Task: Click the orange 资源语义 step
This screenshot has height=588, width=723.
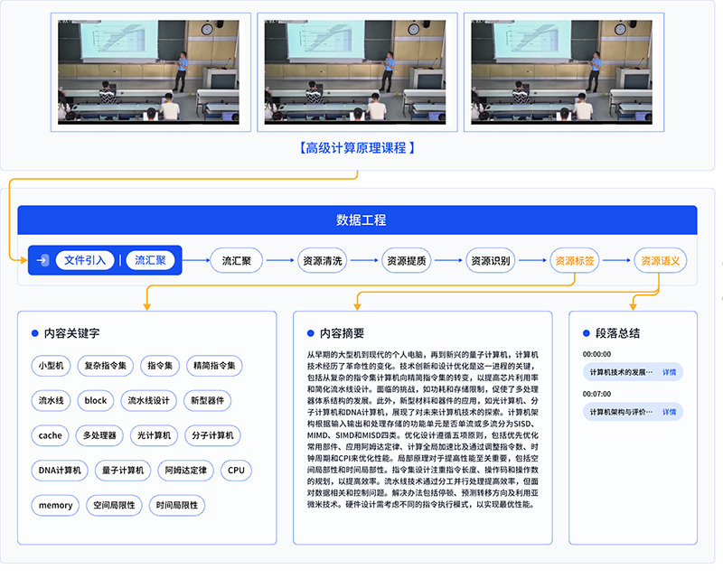Action: [x=660, y=261]
